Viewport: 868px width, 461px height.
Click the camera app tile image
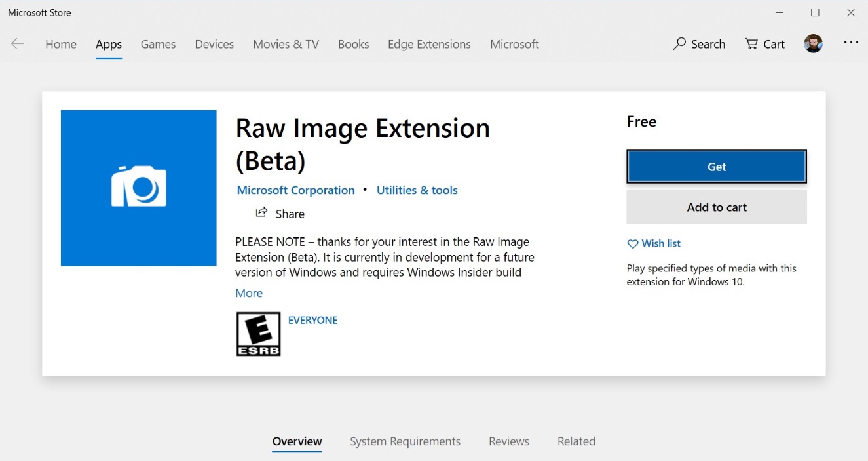point(139,188)
